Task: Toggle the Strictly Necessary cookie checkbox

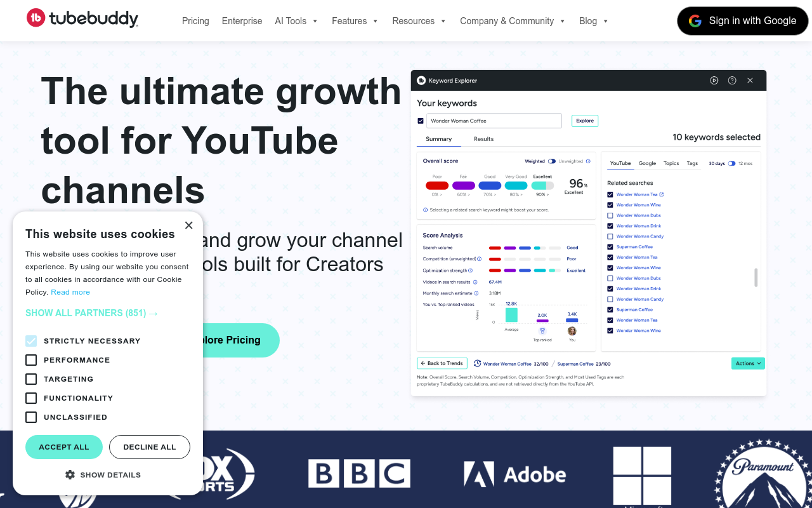Action: point(31,341)
